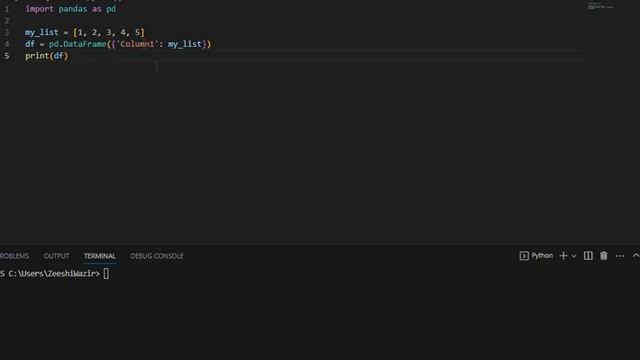Place cursor on 'my_list = [1, 2, 3, 4, 5]'
640x360 pixels.
point(85,32)
